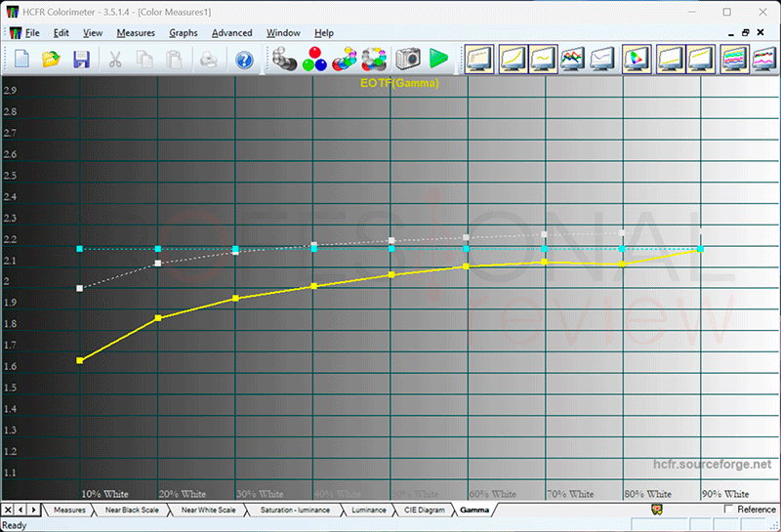This screenshot has width=781, height=532.
Task: Click the small mask icon near the Reference checkbox
Action: tap(657, 510)
